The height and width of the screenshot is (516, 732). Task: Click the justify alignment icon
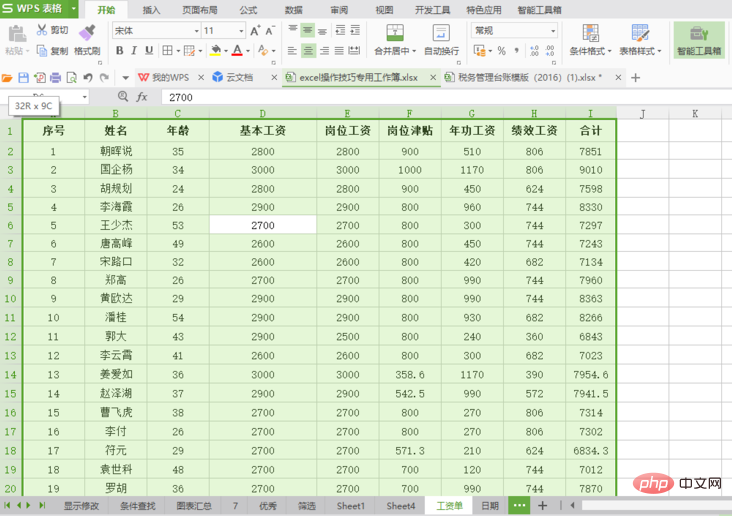coord(339,50)
